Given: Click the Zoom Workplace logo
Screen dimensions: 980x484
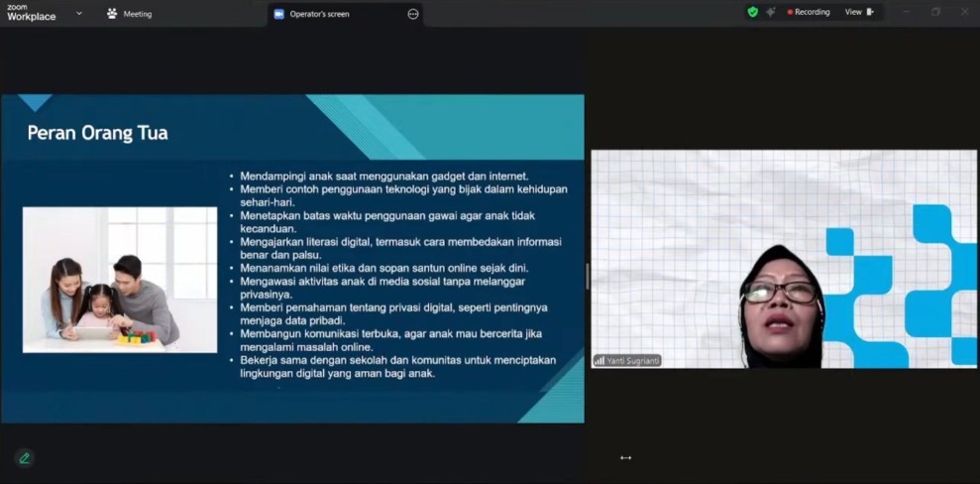Looking at the screenshot, I should tap(32, 13).
